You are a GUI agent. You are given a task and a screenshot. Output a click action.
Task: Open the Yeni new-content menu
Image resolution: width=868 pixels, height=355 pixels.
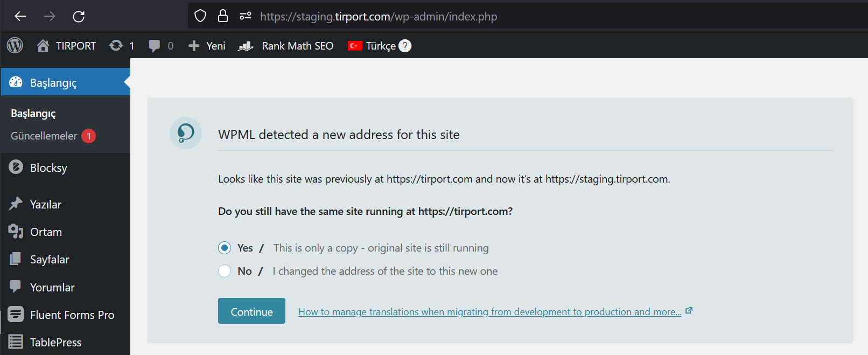tap(216, 46)
